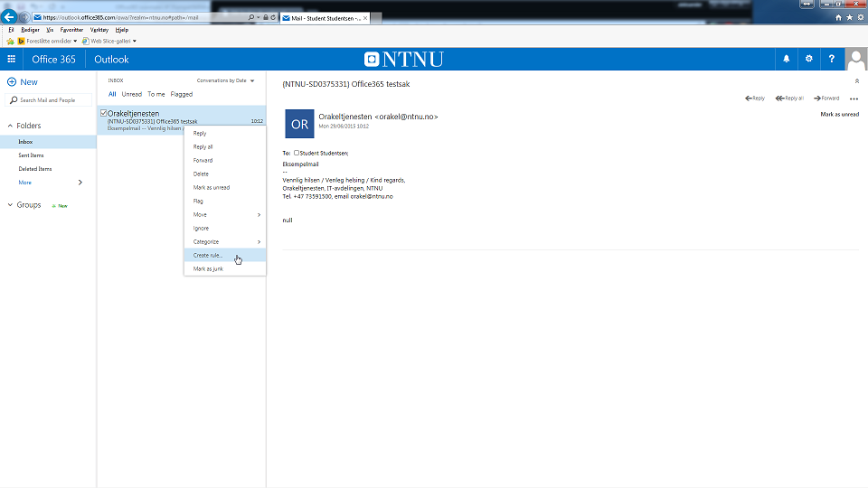Open the notifications bell

point(786,59)
